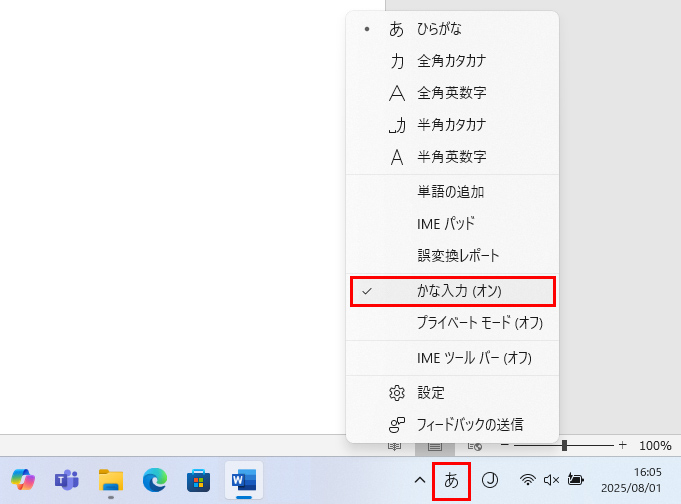Open Copilot from the taskbar
Screen dimensions: 681x504
point(23,480)
